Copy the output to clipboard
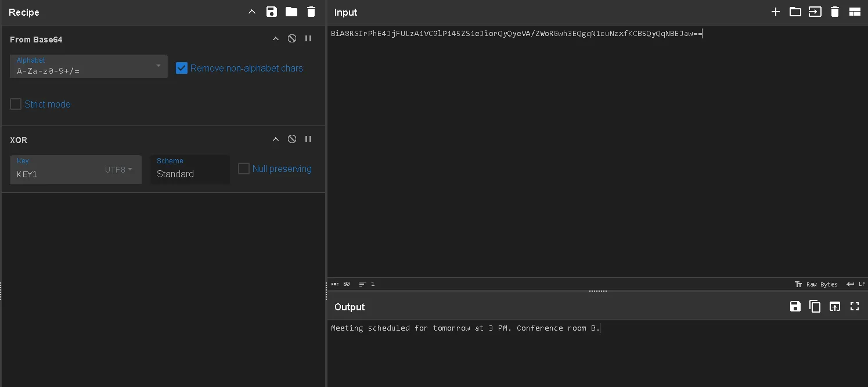Image resolution: width=868 pixels, height=387 pixels. (815, 306)
